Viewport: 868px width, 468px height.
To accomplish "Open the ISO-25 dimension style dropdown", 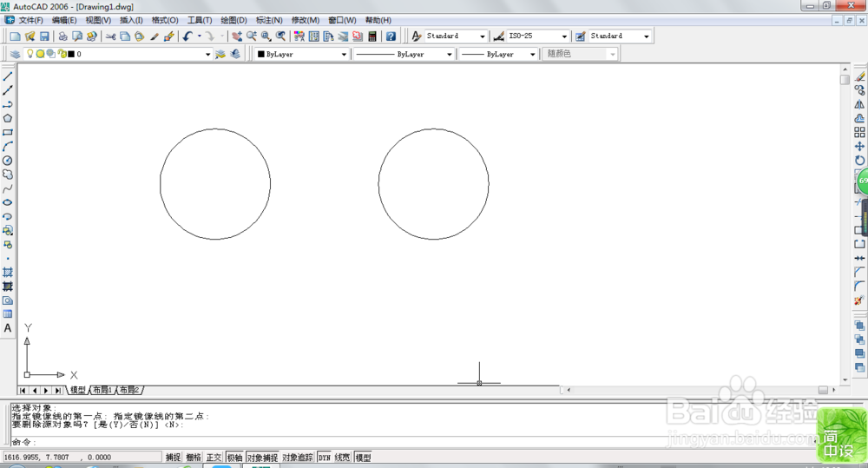I will click(x=564, y=36).
